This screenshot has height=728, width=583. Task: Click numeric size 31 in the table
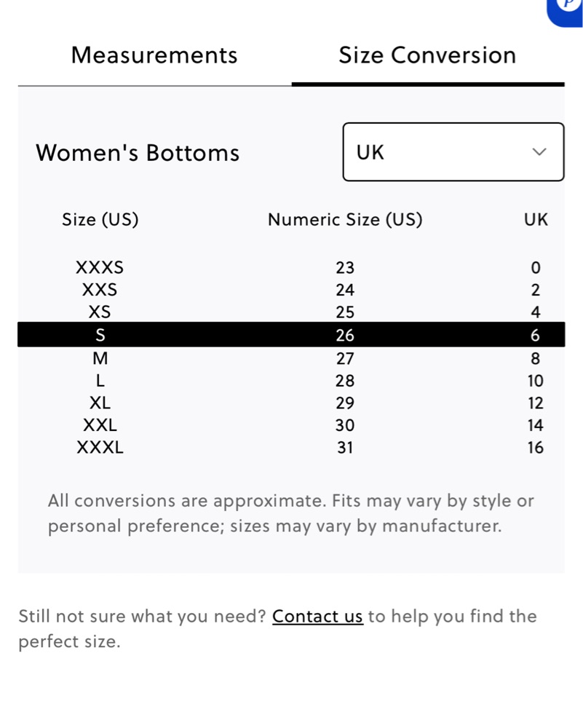point(345,448)
